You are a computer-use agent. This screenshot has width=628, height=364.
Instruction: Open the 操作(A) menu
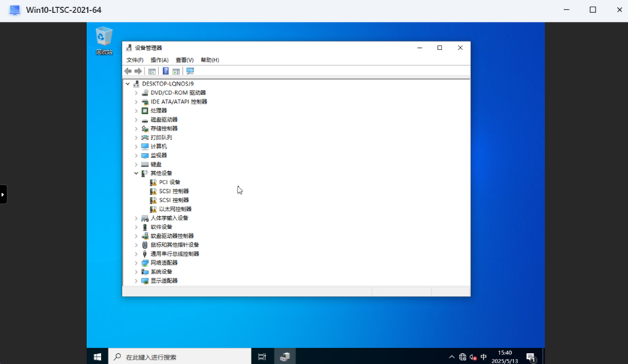(160, 60)
